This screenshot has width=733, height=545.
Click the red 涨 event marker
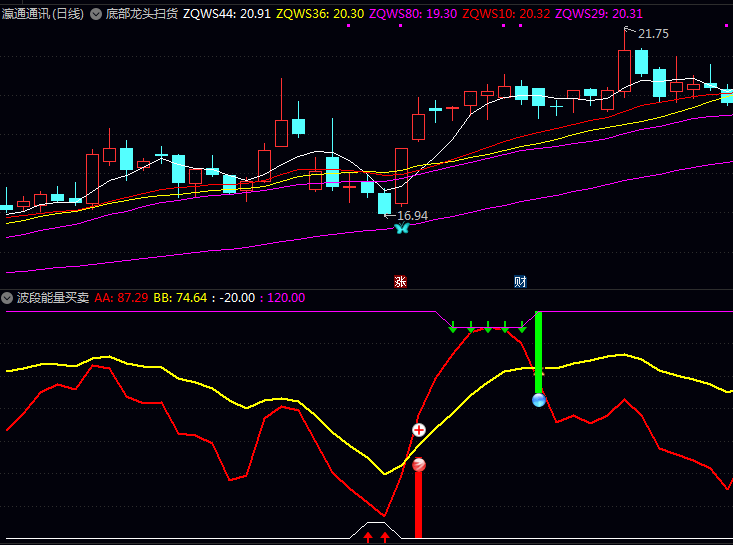point(401,281)
